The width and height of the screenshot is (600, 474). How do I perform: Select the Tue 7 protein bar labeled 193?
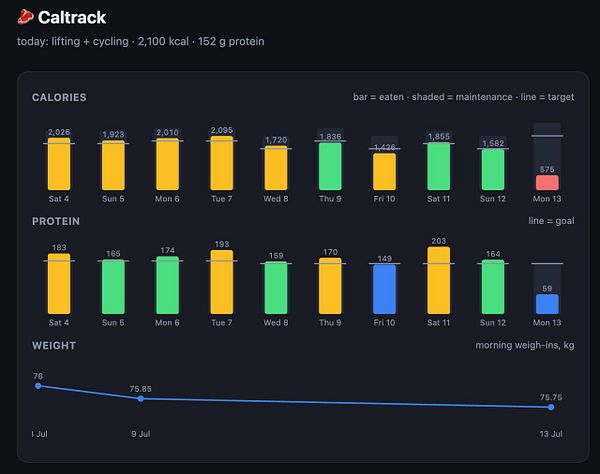point(222,282)
